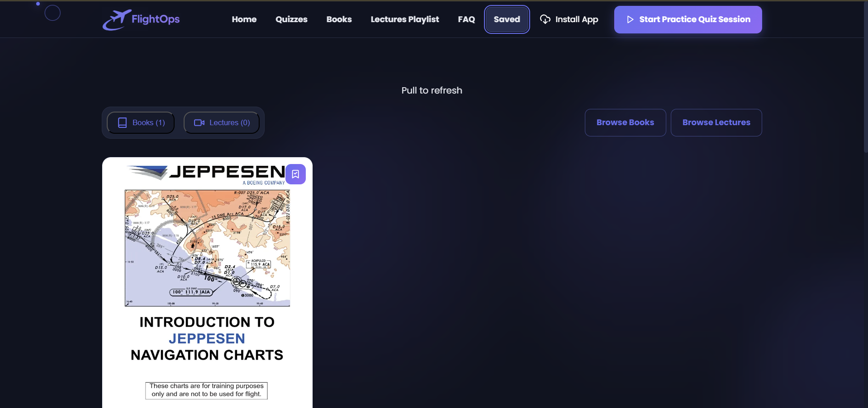This screenshot has width=868, height=408.
Task: Open the FAQ page
Action: click(x=466, y=19)
